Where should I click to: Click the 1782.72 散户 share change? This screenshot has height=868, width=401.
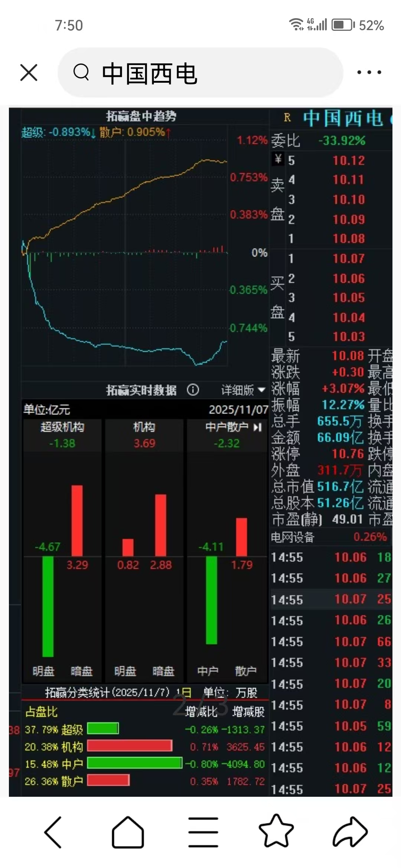point(245,781)
